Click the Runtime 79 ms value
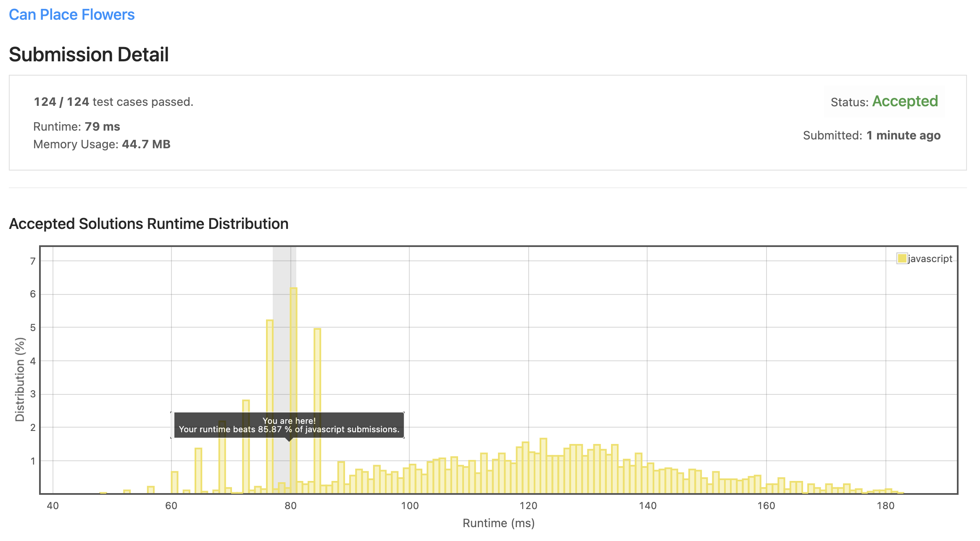This screenshot has height=541, width=980. pos(102,126)
